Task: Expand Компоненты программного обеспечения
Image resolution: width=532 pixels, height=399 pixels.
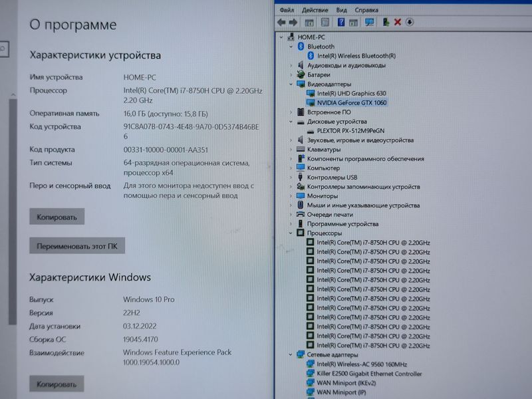Action: tap(291, 159)
